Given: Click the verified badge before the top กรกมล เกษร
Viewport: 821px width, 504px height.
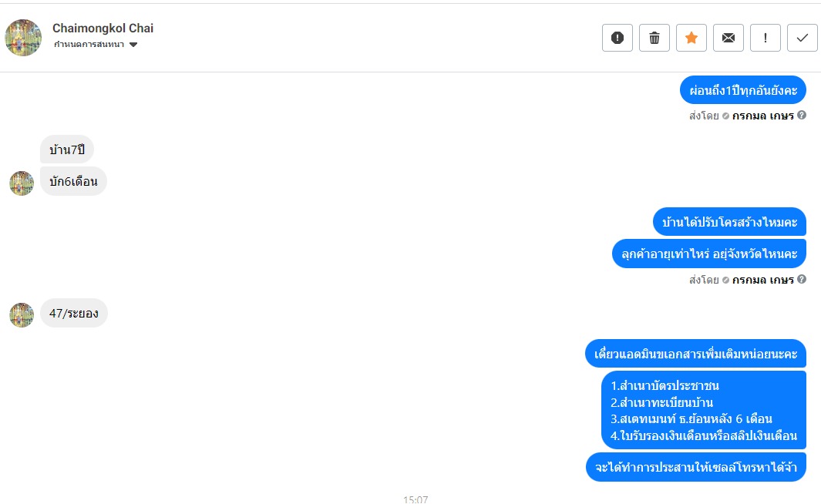Looking at the screenshot, I should pyautogui.click(x=725, y=116).
